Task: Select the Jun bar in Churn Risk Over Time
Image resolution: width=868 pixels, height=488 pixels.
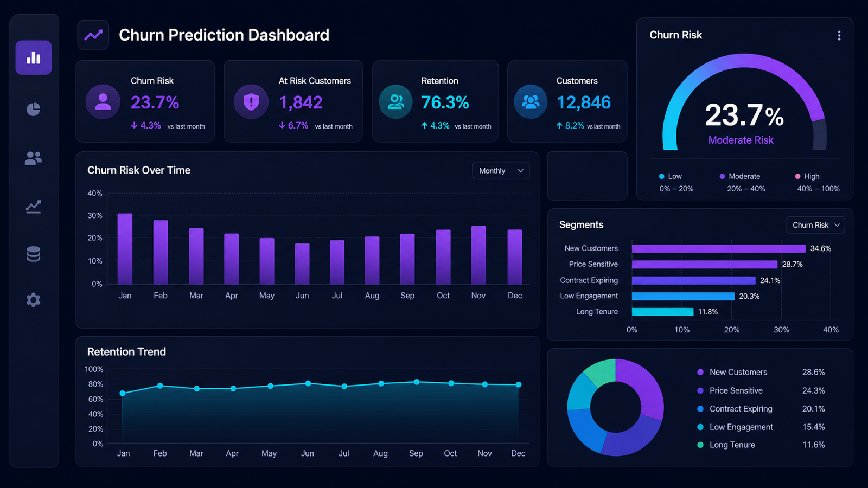Action: click(302, 264)
